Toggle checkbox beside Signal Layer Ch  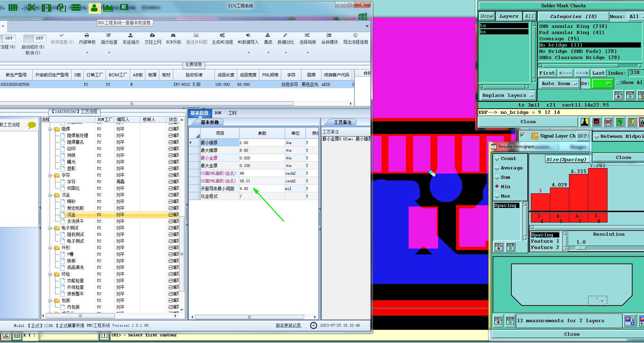[522, 135]
